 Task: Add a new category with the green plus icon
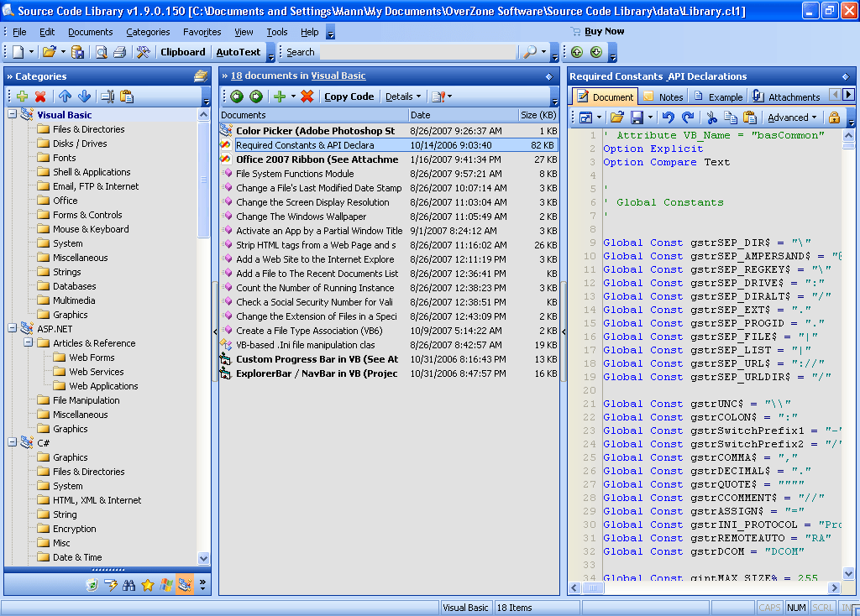[21, 96]
